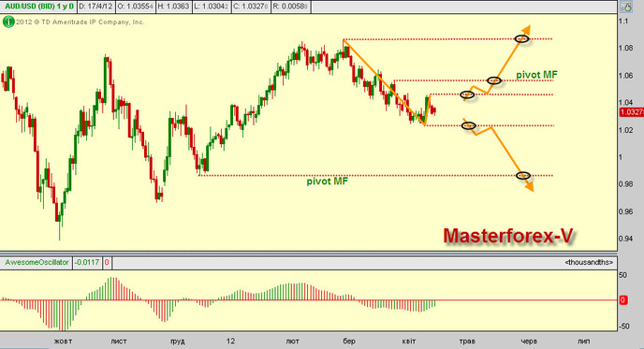This screenshot has height=349, width=644.
Task: Click the green info icon beside the copyright
Action: [x=8, y=22]
